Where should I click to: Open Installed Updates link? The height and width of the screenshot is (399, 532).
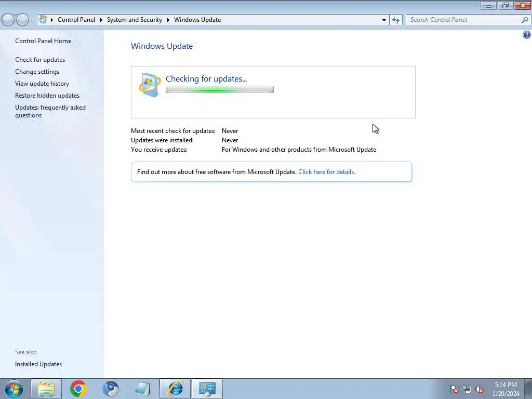pyautogui.click(x=38, y=364)
